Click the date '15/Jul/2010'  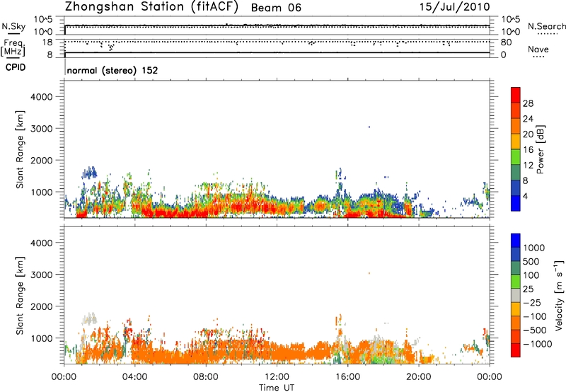pos(454,7)
